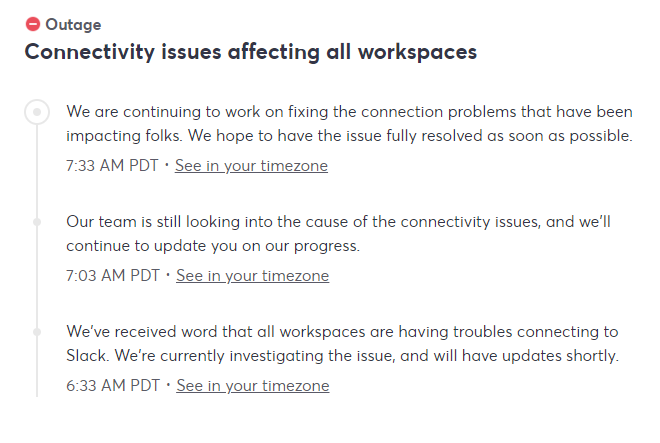Click the circled marker for the latest update
Screen dimensions: 660x443
tap(37, 112)
